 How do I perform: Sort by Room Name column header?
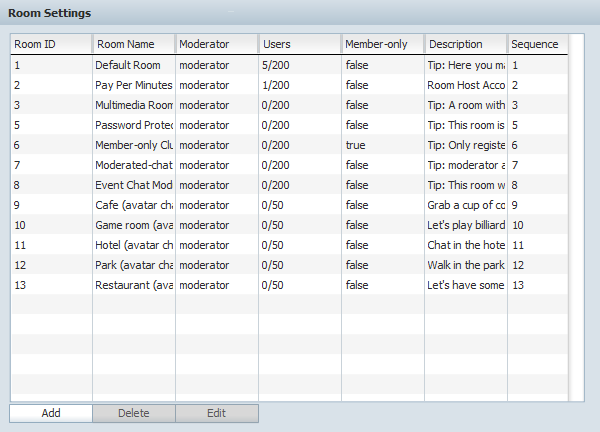(132, 44)
